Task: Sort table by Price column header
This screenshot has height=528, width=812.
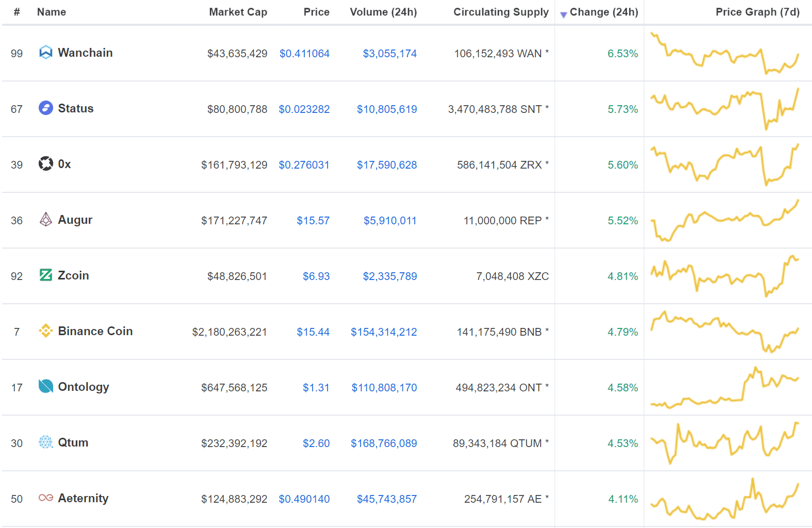Action: (x=316, y=12)
